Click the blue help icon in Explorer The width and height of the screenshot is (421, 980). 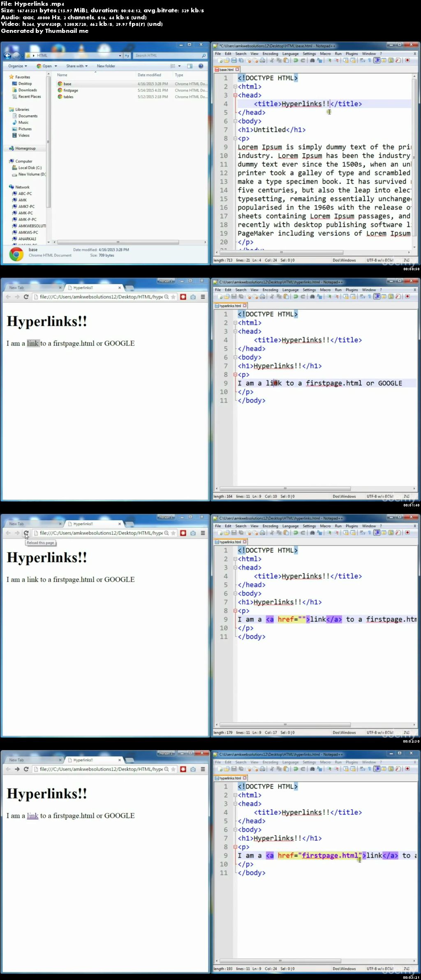(x=201, y=66)
